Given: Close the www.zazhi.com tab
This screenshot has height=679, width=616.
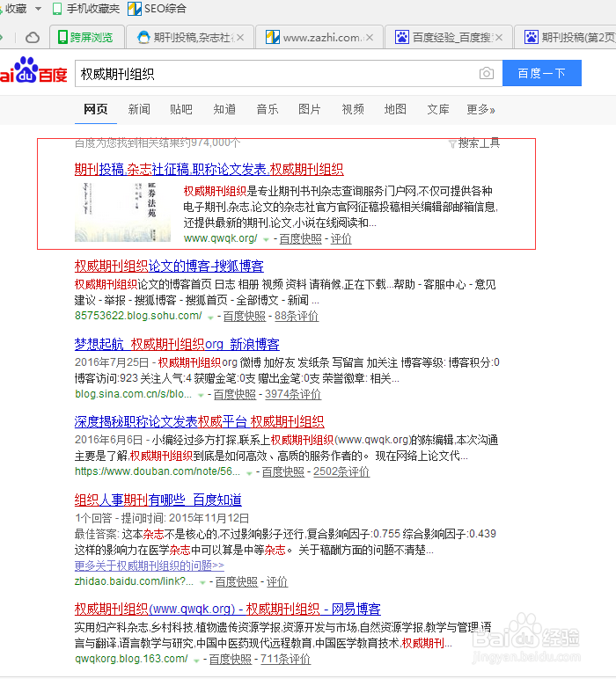Looking at the screenshot, I should [x=370, y=38].
